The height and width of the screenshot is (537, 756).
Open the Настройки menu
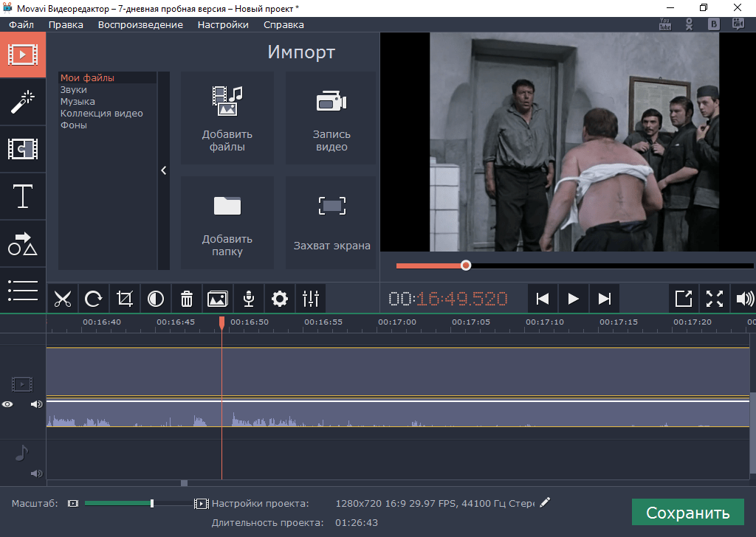pos(223,24)
